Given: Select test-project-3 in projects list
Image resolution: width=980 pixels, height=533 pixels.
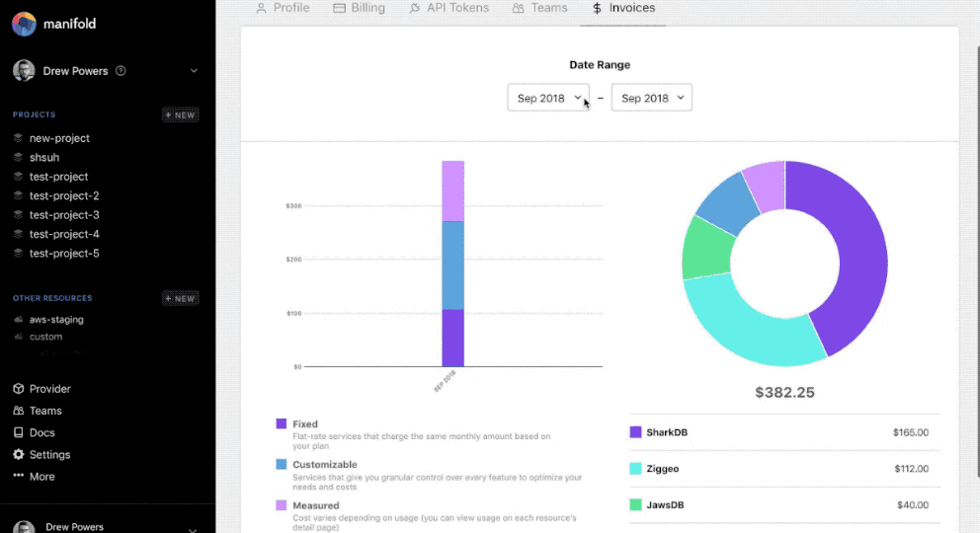Looking at the screenshot, I should [64, 215].
